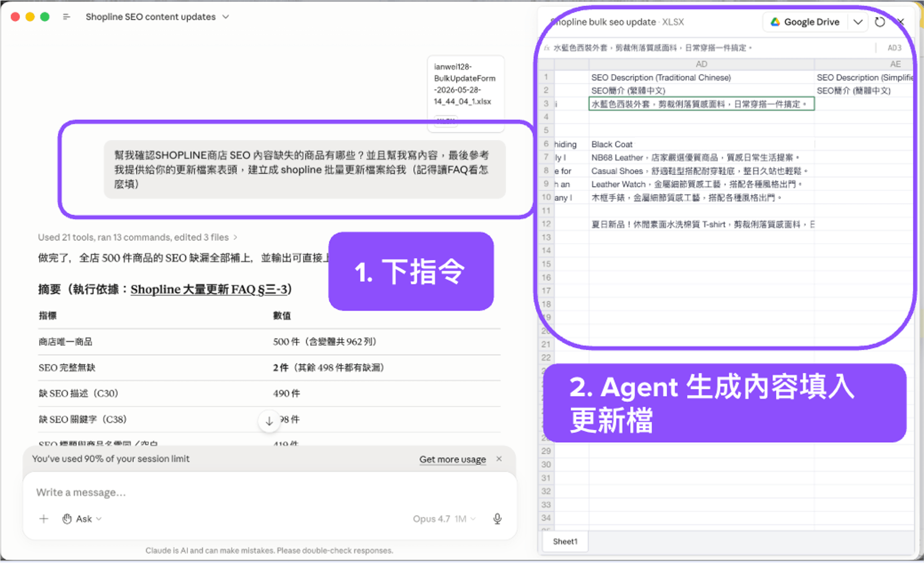Click the scroll-to-bottom arrow button in the chat
Image resolution: width=924 pixels, height=563 pixels.
tap(269, 421)
